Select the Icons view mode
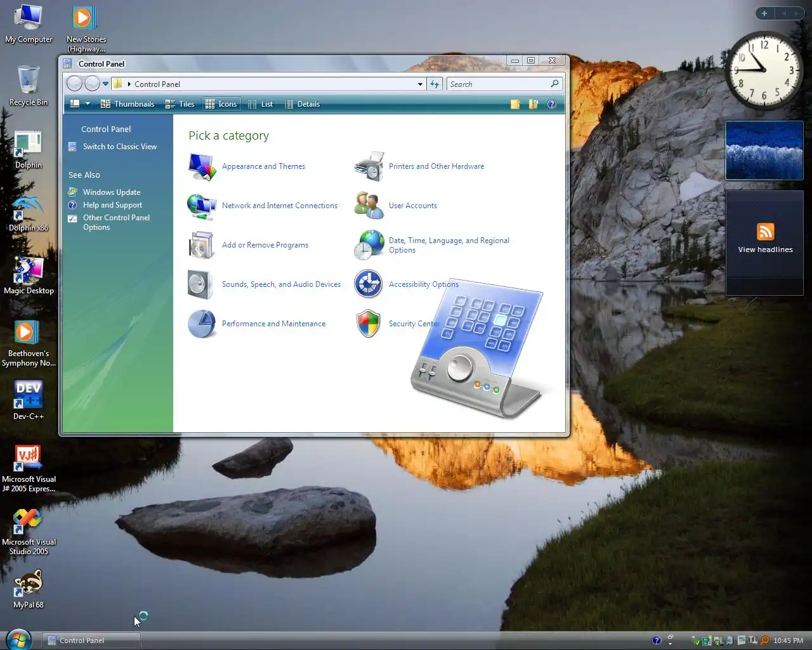The height and width of the screenshot is (650, 812). click(221, 104)
